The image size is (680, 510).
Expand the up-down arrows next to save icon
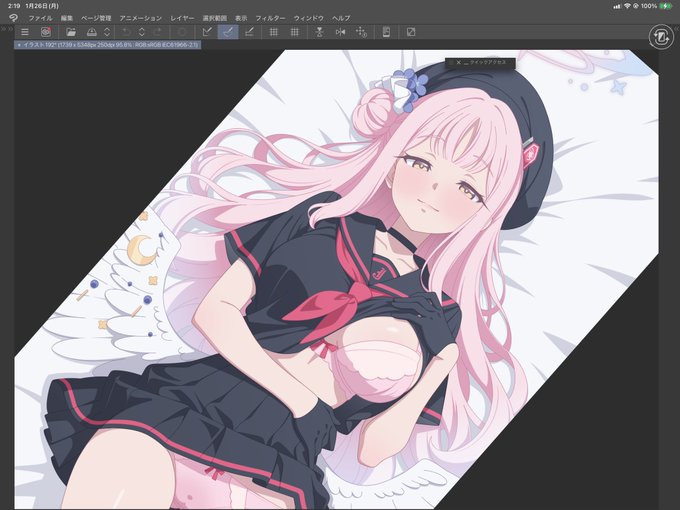(x=107, y=32)
